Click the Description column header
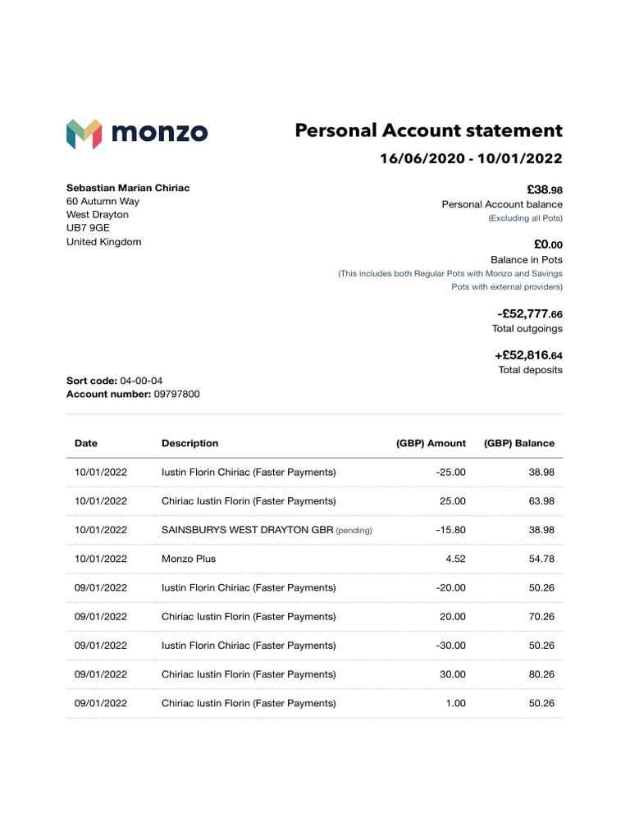The image size is (630, 840). 189,443
